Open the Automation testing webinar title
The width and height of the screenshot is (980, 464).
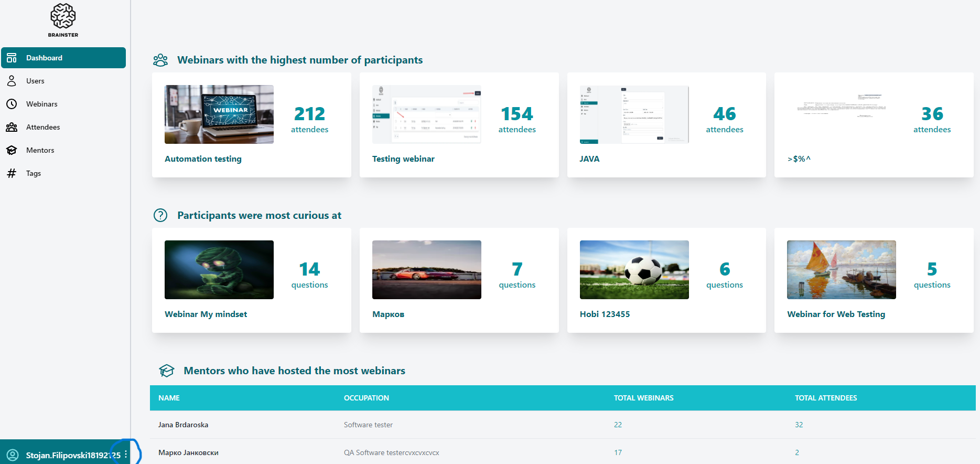click(203, 159)
